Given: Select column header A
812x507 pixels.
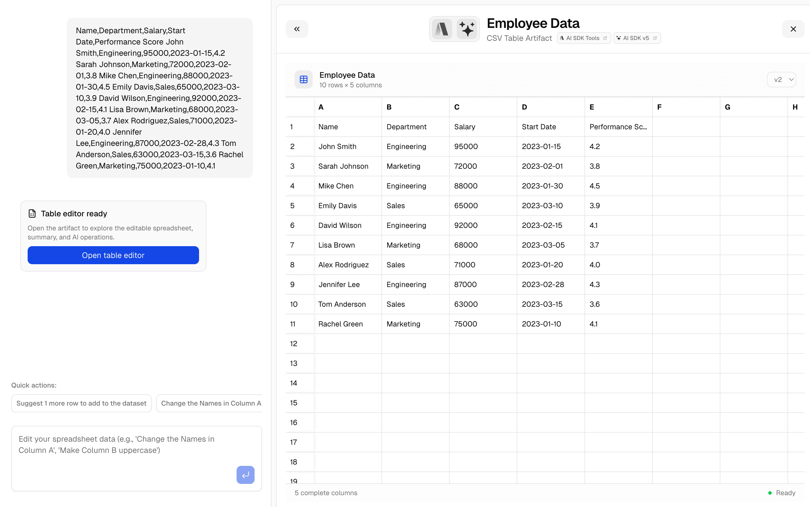Looking at the screenshot, I should pos(347,107).
